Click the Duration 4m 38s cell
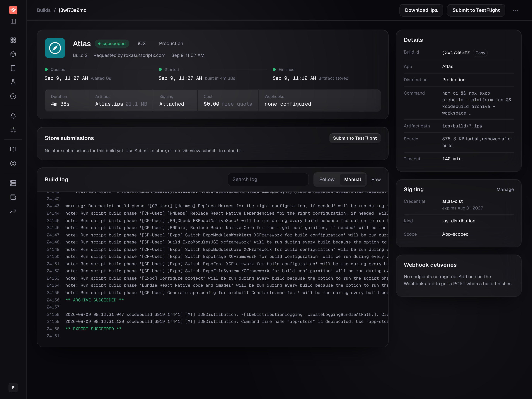Image resolution: width=532 pixels, height=399 pixels. 67,100
